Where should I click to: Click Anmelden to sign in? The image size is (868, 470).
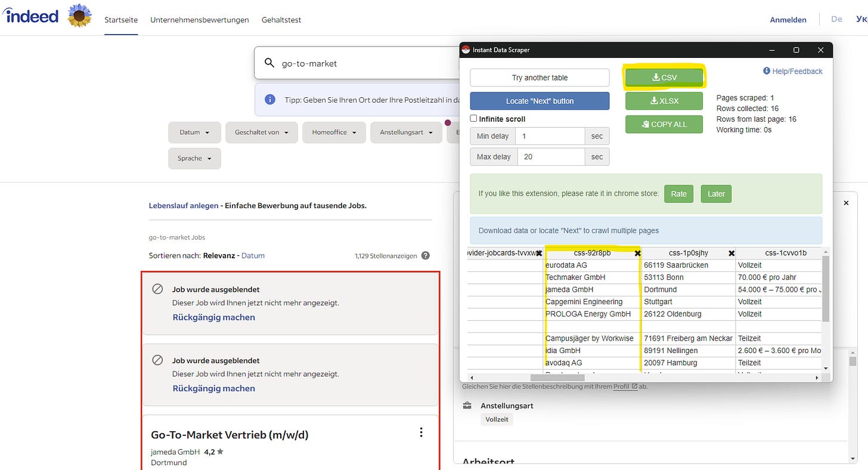pos(788,20)
